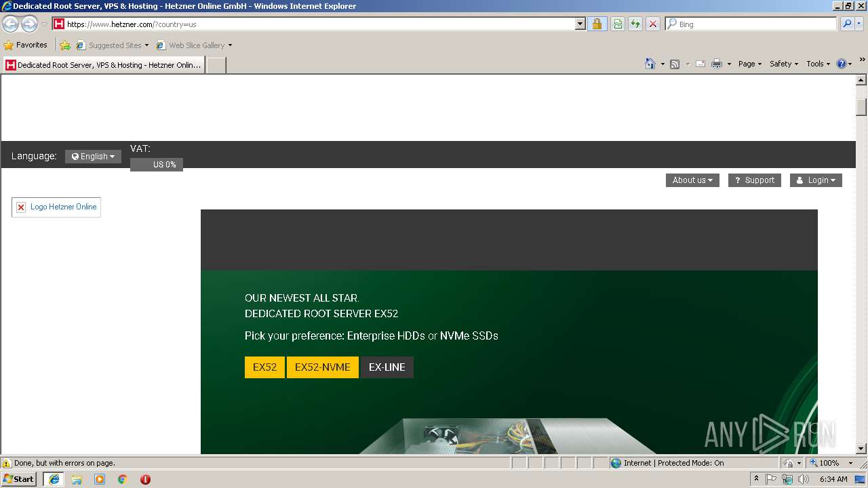Click the EX52-NVME button
Screen dimensions: 868x488
coord(323,367)
